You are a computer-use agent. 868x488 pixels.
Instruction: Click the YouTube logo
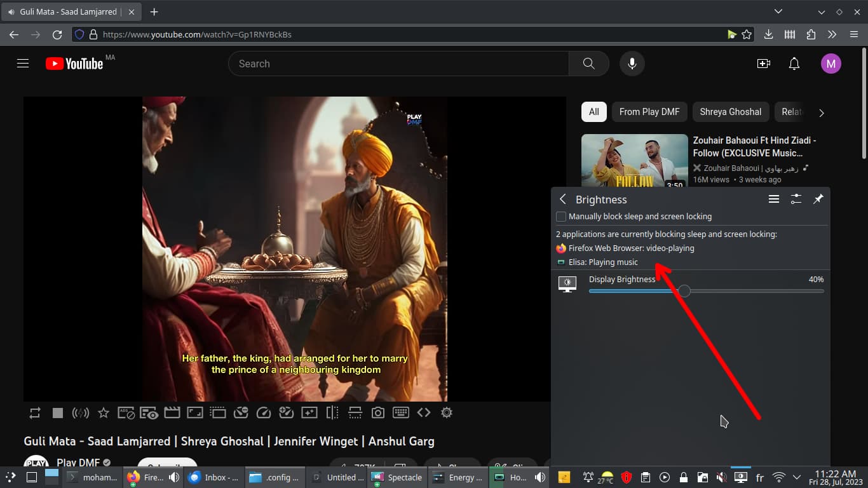[x=74, y=64]
